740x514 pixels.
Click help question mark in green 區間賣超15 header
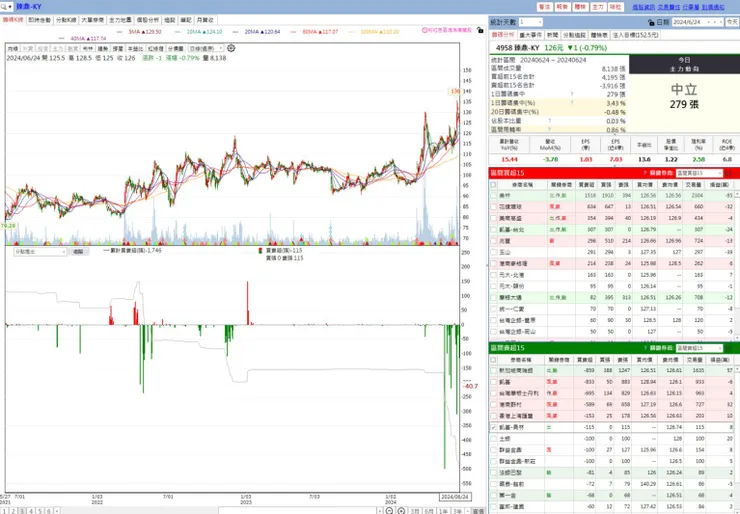[x=645, y=348]
